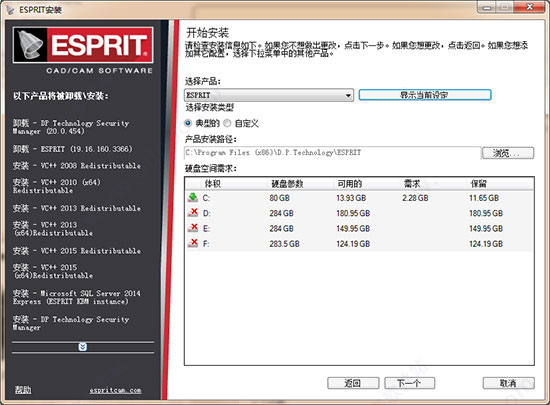
Task: Click the 2.28 GB required value
Action: click(x=415, y=198)
